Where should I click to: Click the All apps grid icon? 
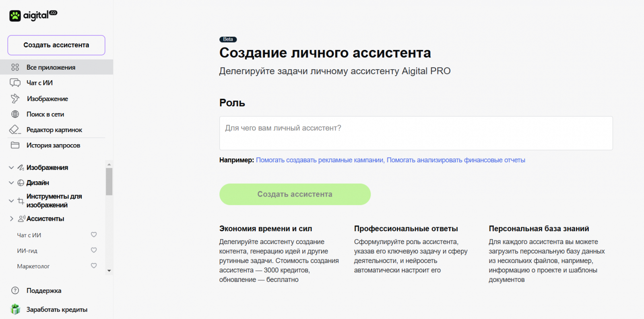(15, 67)
